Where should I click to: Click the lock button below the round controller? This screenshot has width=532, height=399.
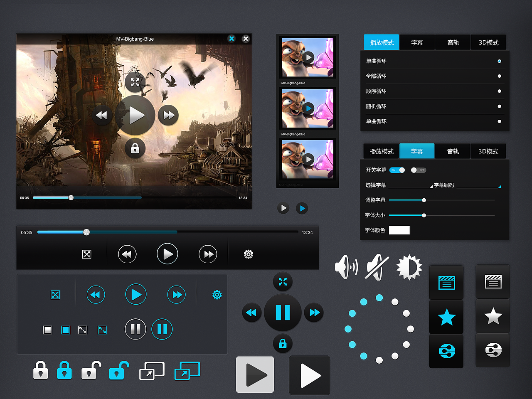point(283,344)
